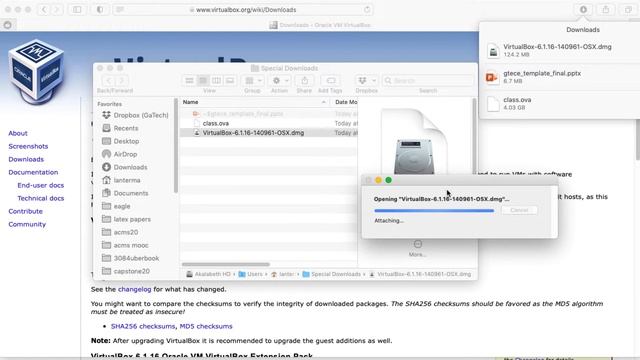
Task: Sort Finder list by Date Modified column
Action: click(x=345, y=102)
